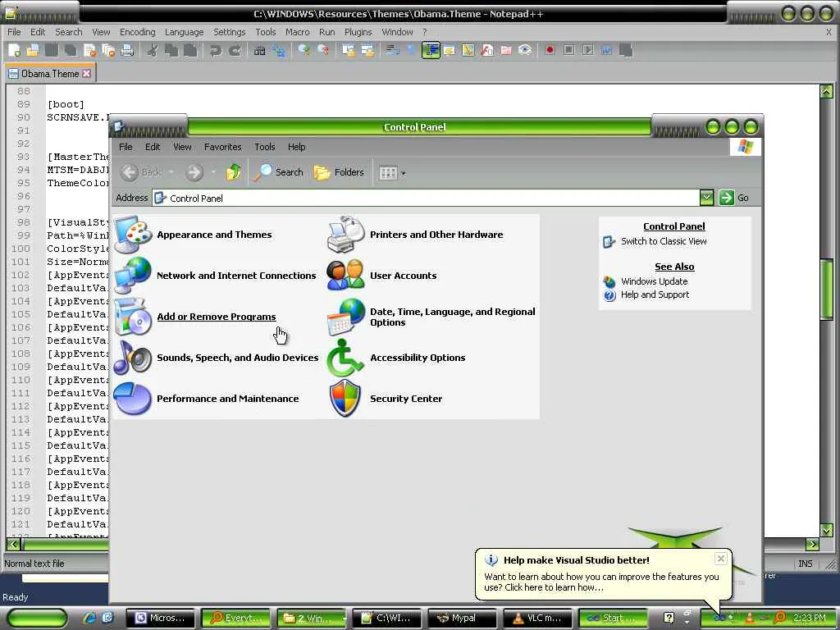Toggle the Folders pane button in Control Panel
The image size is (840, 630).
[339, 172]
